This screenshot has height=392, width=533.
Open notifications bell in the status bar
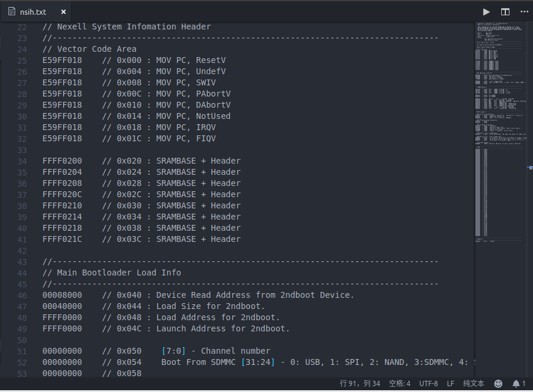click(x=519, y=384)
